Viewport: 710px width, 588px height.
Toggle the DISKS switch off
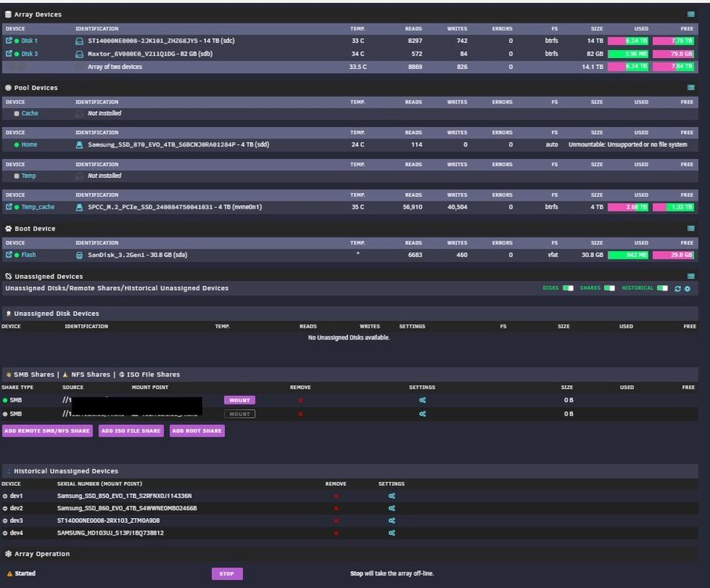568,288
